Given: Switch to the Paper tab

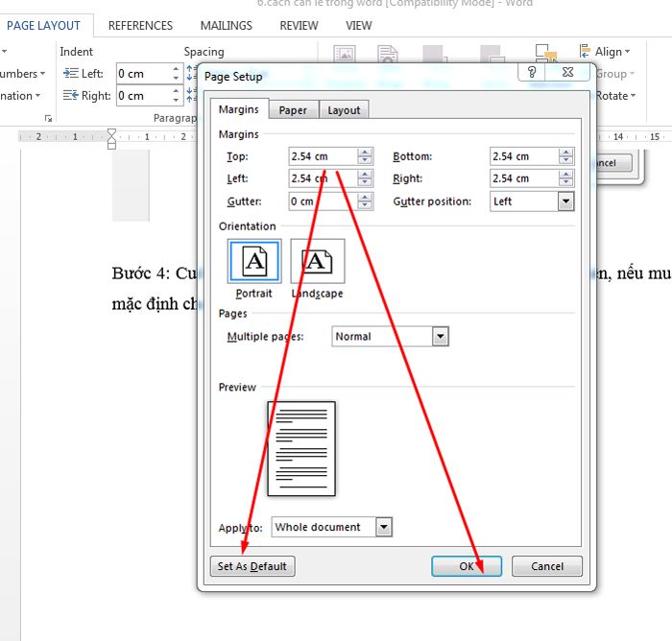Looking at the screenshot, I should point(293,110).
